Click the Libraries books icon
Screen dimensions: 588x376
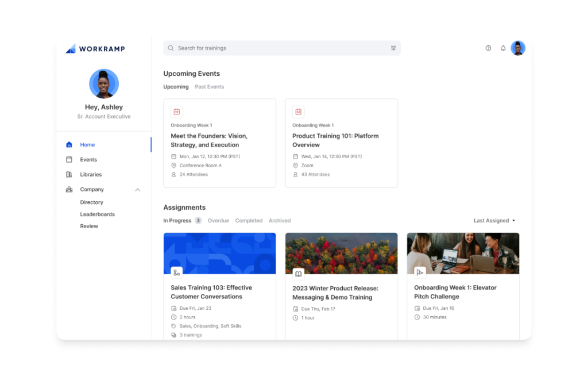click(69, 175)
